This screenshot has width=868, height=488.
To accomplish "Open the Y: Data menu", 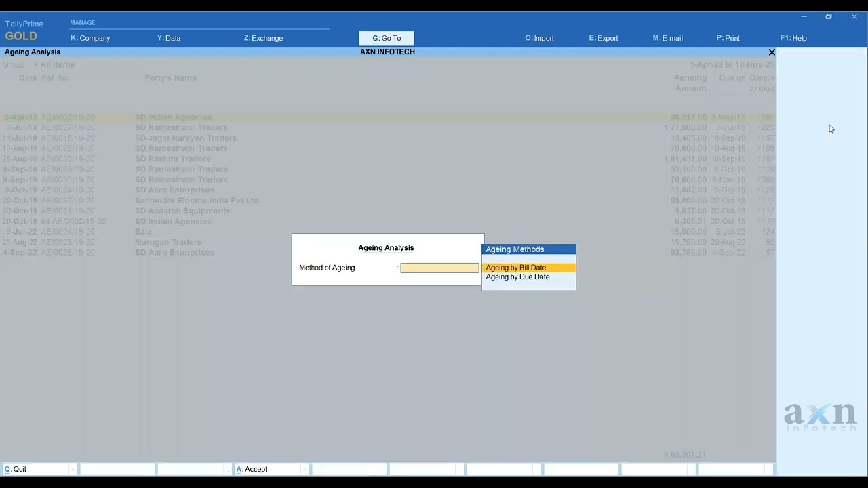I will tap(169, 38).
